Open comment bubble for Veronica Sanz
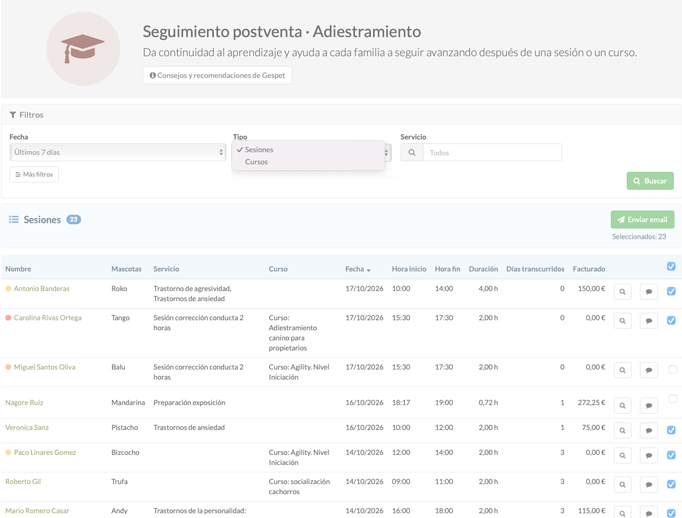This screenshot has height=518, width=682. tap(649, 431)
